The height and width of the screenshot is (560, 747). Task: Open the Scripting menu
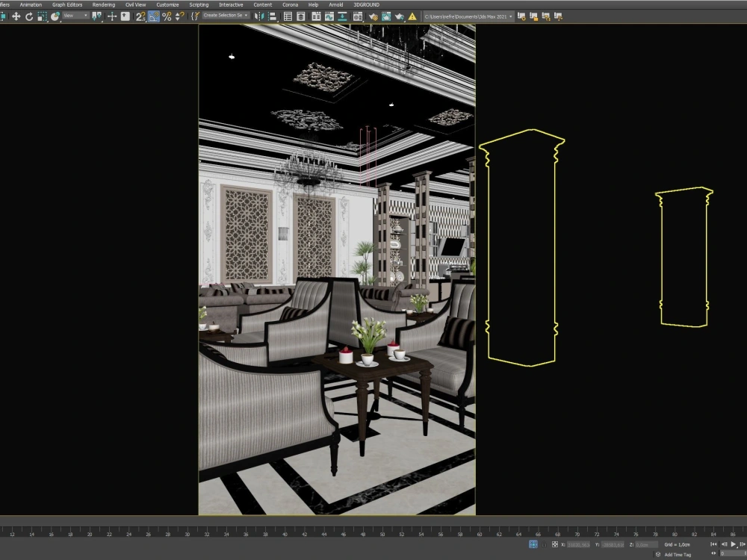click(199, 4)
